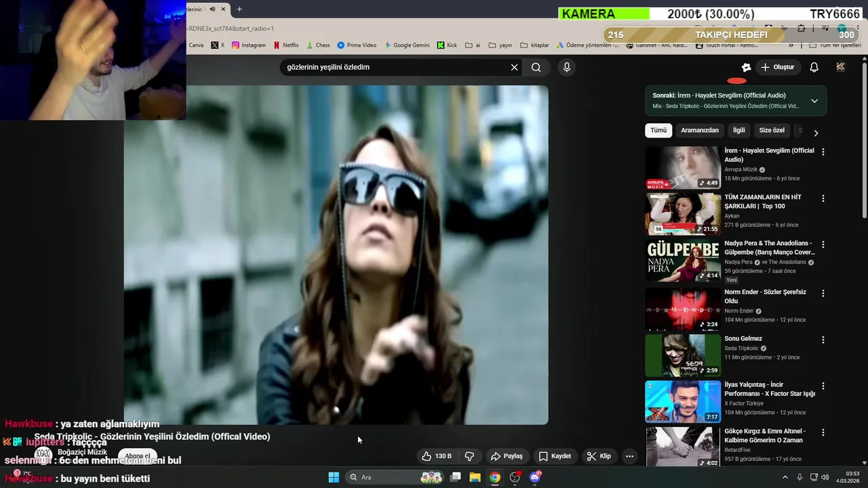
Task: Open options for Norm Ender video
Action: pos(823,293)
